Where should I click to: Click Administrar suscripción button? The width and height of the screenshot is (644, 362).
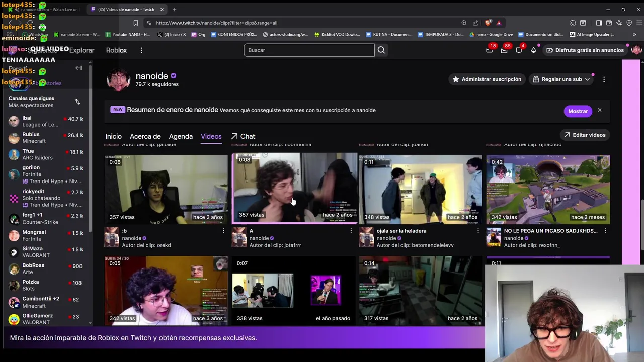[487, 79]
